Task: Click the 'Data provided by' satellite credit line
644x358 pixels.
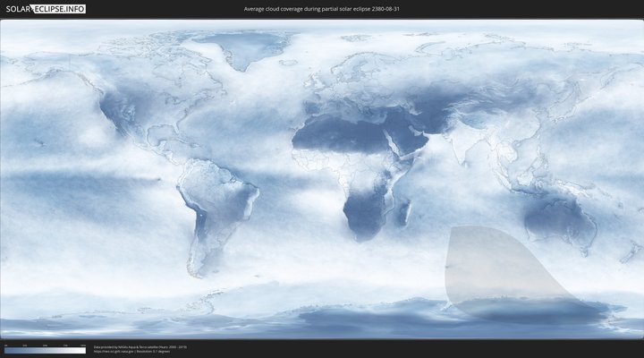Action: (140, 347)
